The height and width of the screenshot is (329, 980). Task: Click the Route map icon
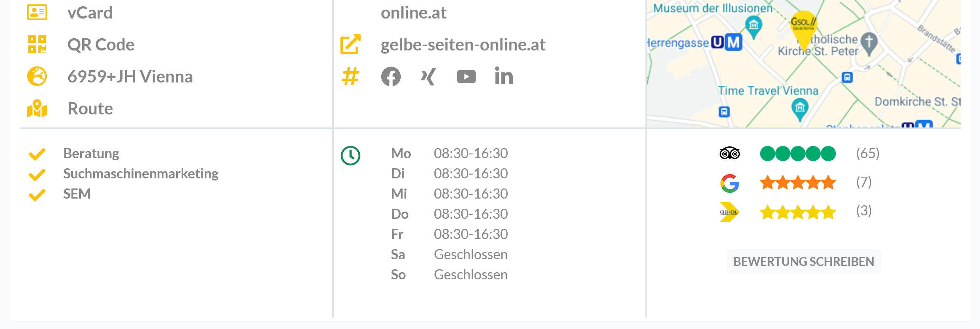[x=37, y=109]
